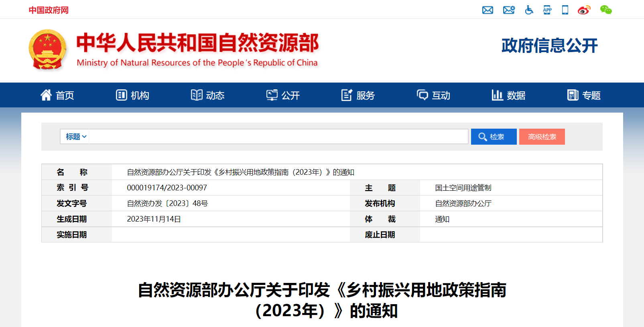This screenshot has width=644, height=327.
Task: Select 动态 in the navigation bar
Action: coord(207,95)
